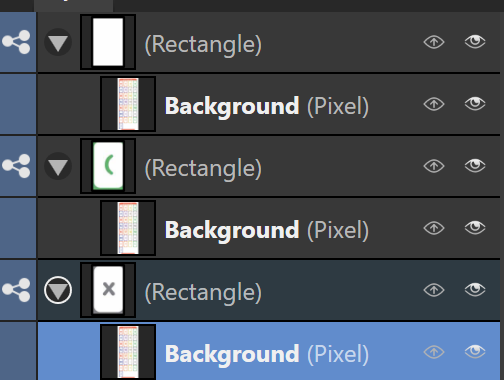
Task: Toggle export icon on first Background layer
Action: point(434,104)
